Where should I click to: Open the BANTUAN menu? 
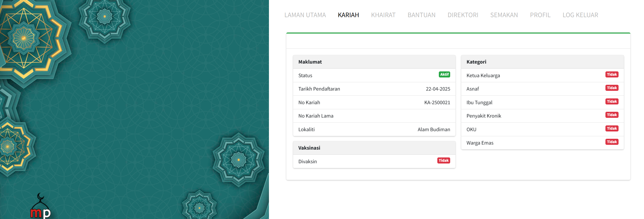[421, 15]
